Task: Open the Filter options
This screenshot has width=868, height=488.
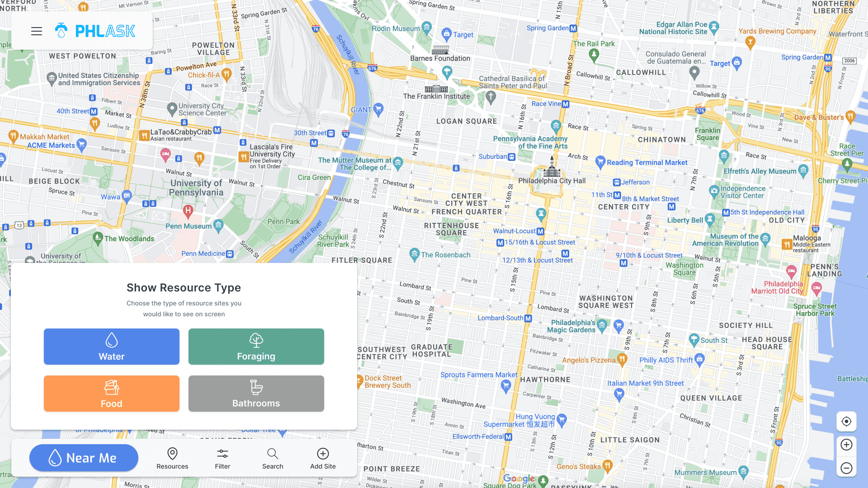Action: (x=222, y=458)
